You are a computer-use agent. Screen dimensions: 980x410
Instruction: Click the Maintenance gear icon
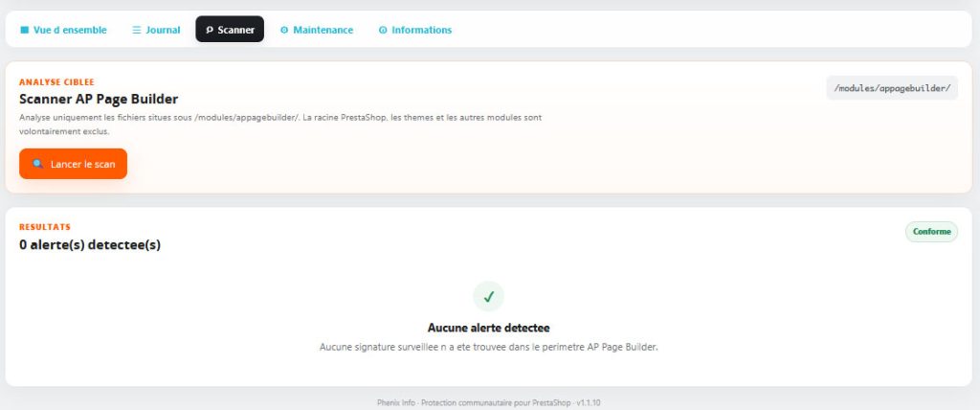click(x=284, y=30)
